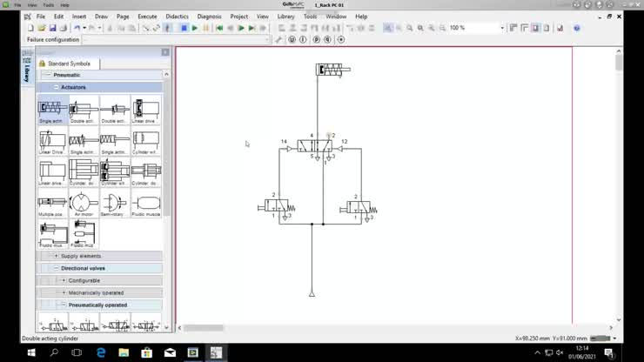The image size is (644, 362).
Task: Open the Project menu
Action: click(x=239, y=17)
